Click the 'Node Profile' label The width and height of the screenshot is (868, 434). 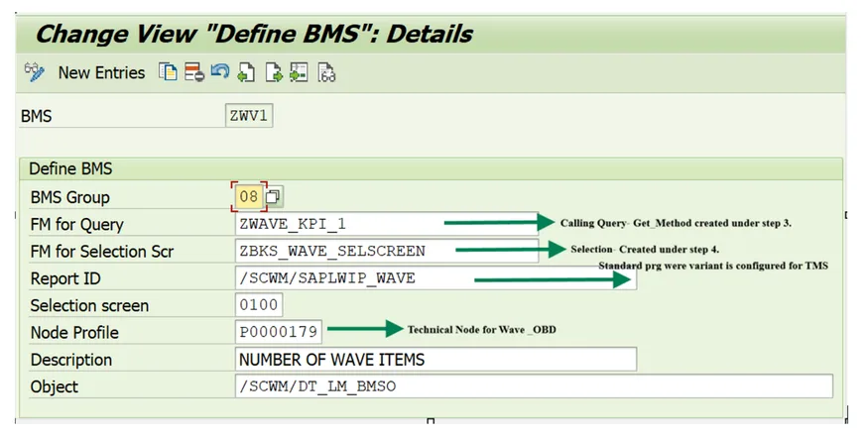click(74, 333)
